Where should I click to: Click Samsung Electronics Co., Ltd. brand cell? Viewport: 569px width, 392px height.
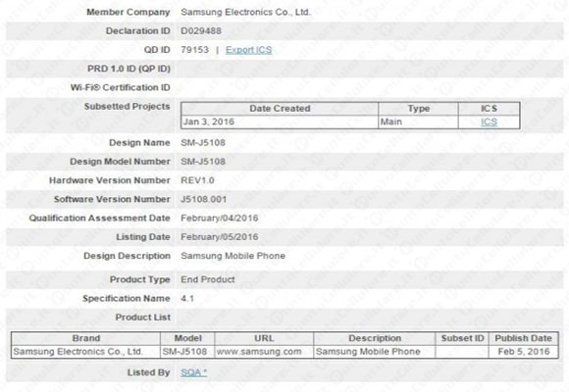click(85, 352)
